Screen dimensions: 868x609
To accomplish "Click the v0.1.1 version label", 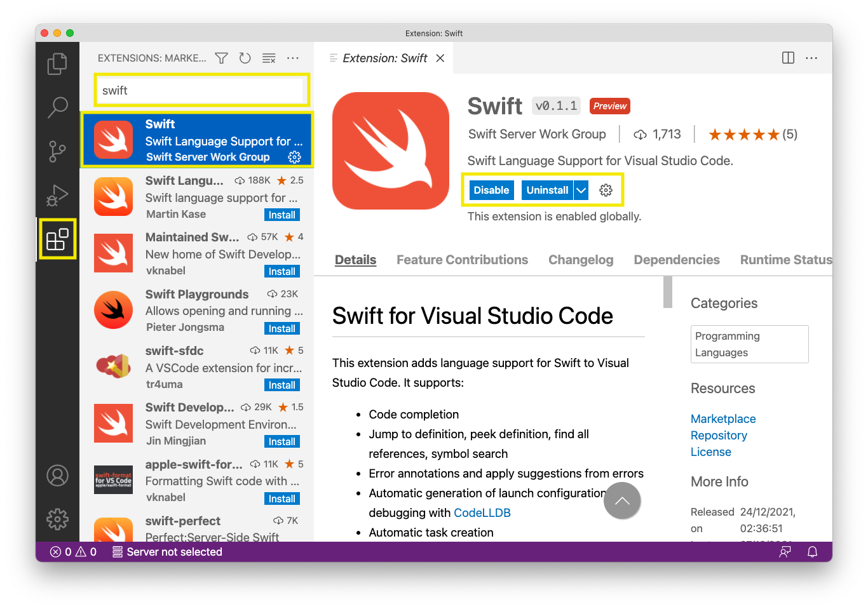I will [556, 106].
